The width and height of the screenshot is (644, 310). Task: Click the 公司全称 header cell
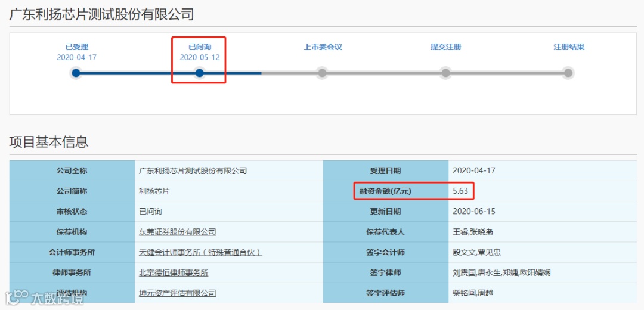point(72,171)
